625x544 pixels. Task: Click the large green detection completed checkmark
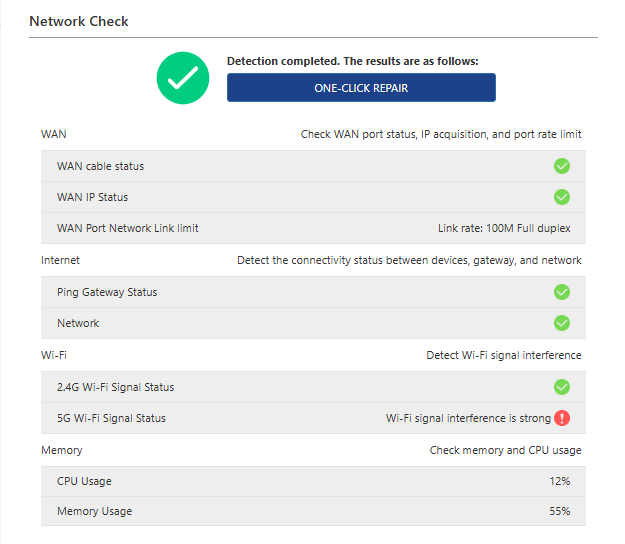[x=183, y=77]
